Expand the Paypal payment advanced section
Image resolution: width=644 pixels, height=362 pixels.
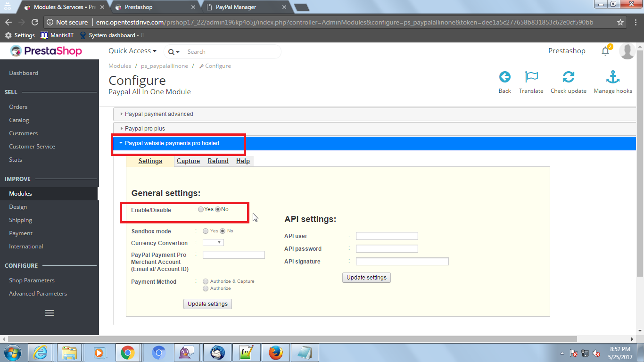375,114
